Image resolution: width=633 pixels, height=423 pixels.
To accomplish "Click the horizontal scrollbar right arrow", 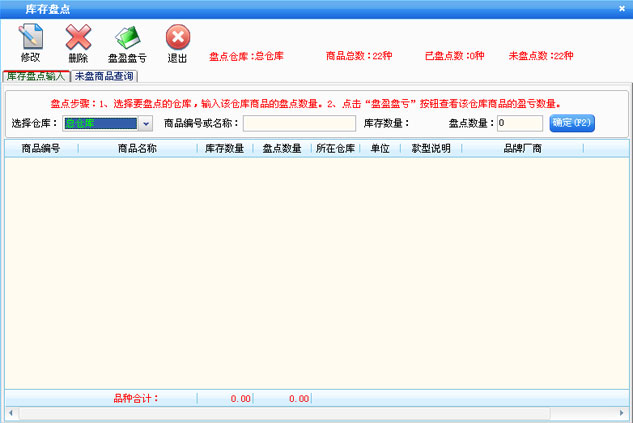I will point(622,413).
